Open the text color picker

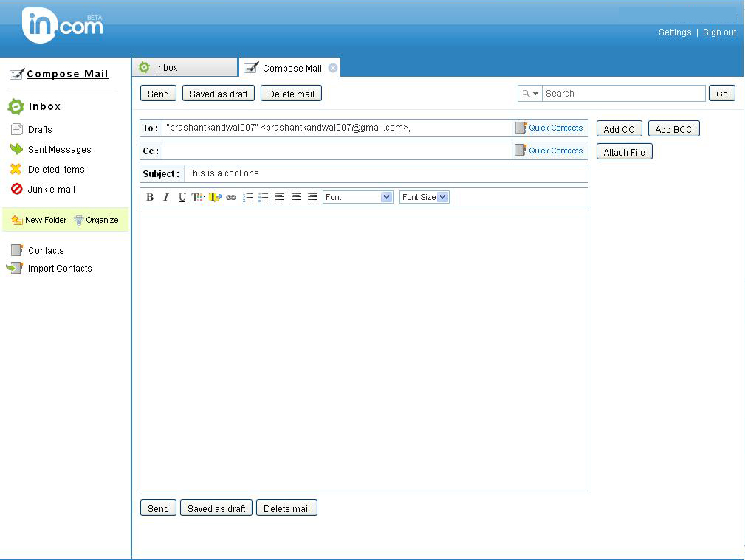[198, 198]
